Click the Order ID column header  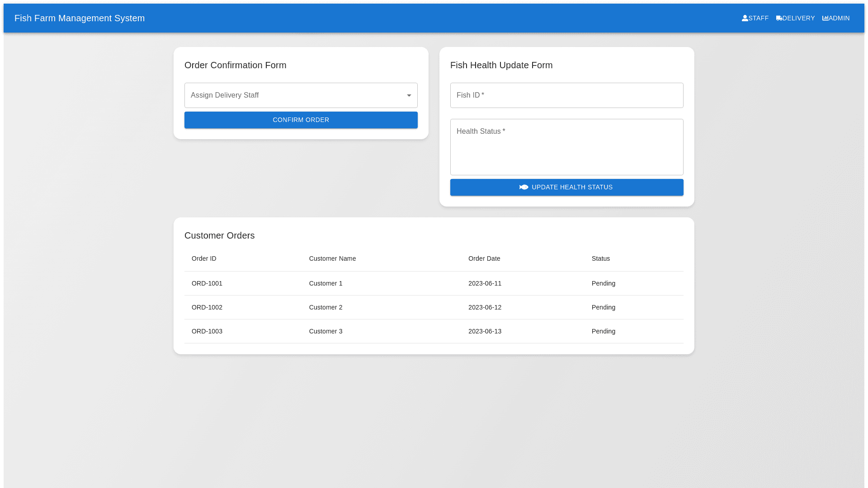[x=204, y=259]
